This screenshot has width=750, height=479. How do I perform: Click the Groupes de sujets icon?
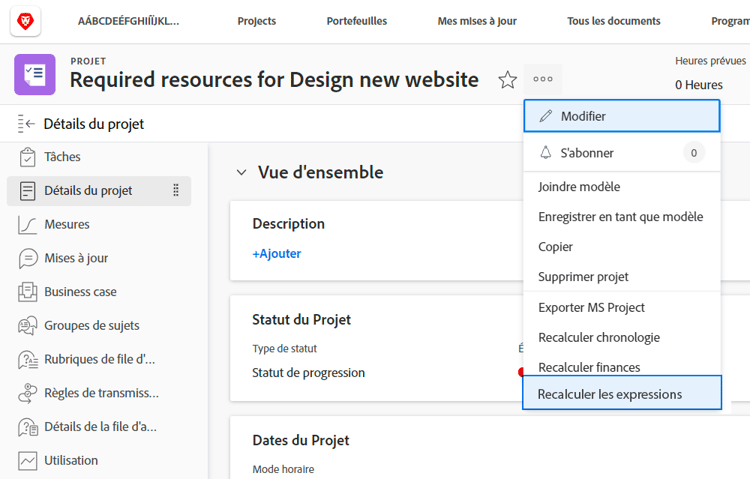click(28, 326)
